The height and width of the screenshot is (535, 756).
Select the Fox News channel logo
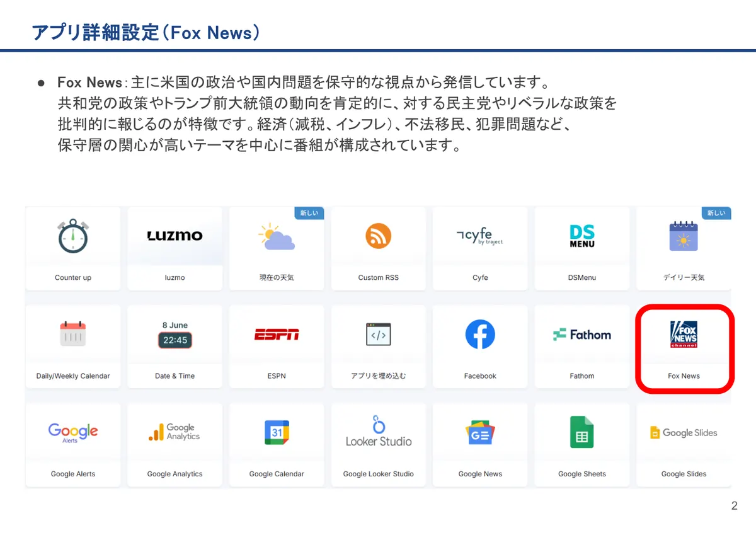(x=684, y=335)
